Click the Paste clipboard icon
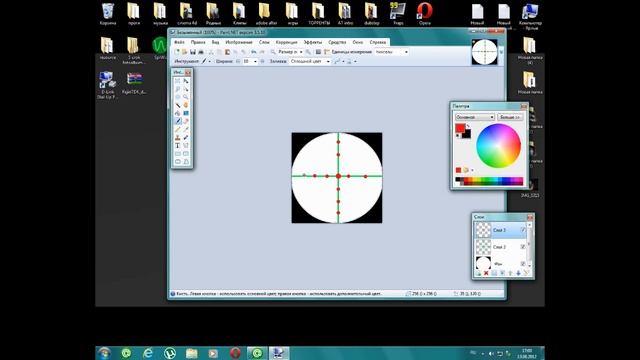The image size is (640, 360). point(227,52)
